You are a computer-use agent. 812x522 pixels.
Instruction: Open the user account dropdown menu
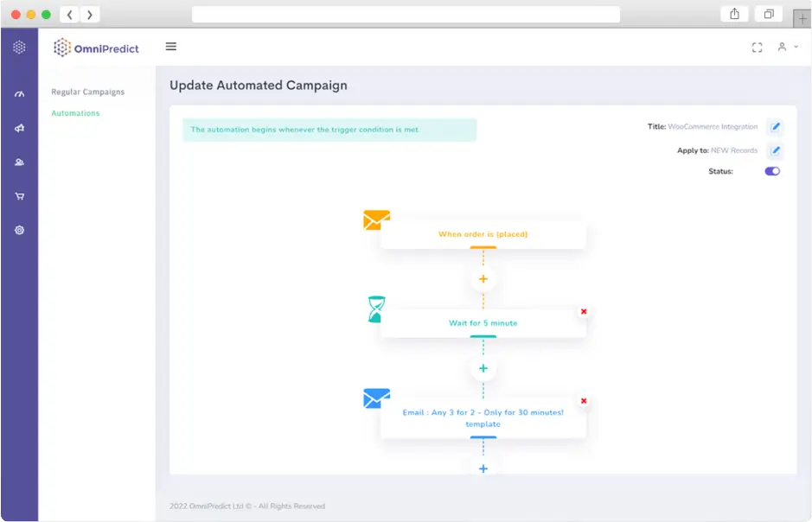tap(787, 48)
